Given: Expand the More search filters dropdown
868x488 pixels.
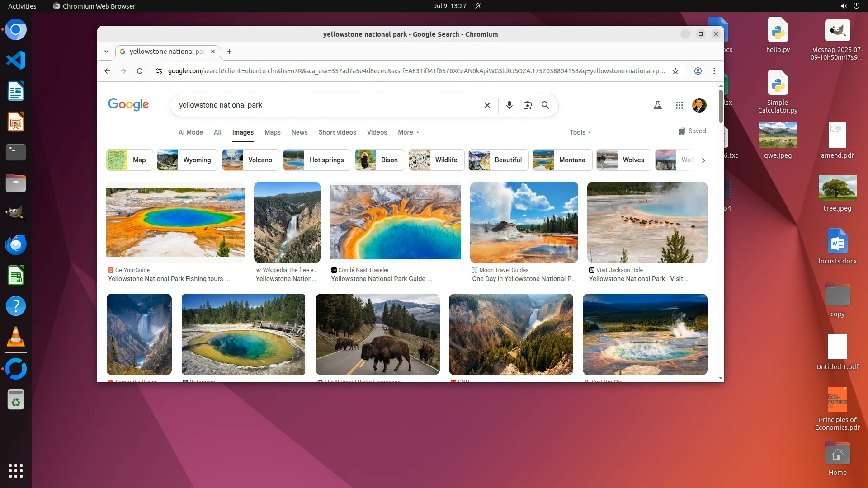Looking at the screenshot, I should (x=408, y=132).
